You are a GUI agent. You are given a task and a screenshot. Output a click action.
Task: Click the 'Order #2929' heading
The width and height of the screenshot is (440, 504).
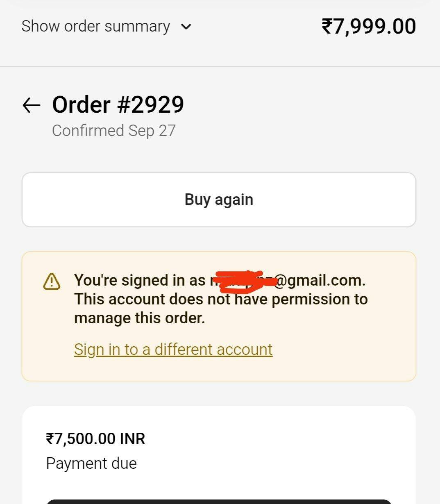coord(118,104)
